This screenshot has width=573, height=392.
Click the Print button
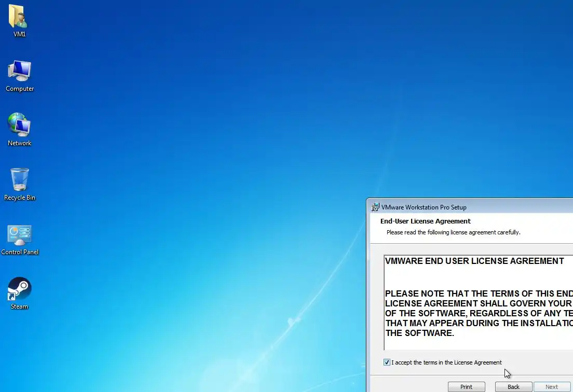[466, 387]
